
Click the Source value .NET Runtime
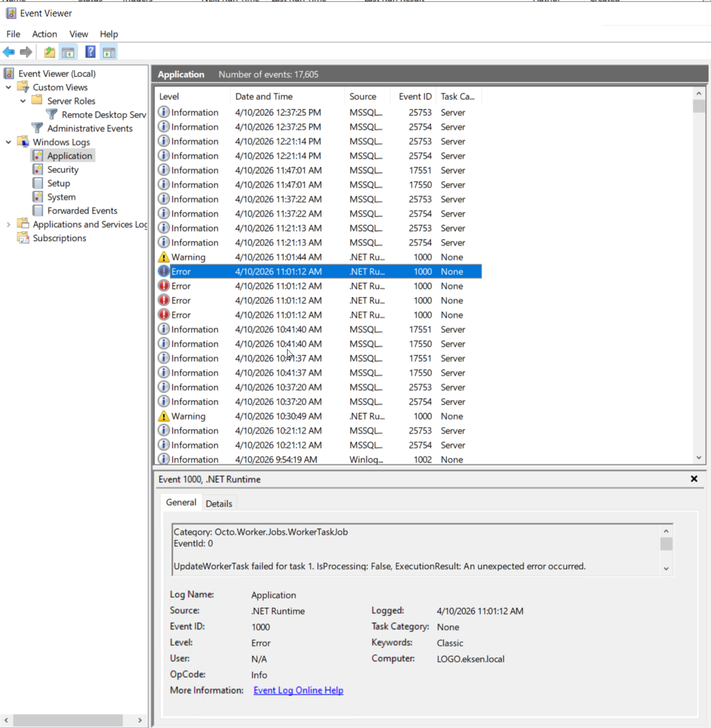coord(278,611)
